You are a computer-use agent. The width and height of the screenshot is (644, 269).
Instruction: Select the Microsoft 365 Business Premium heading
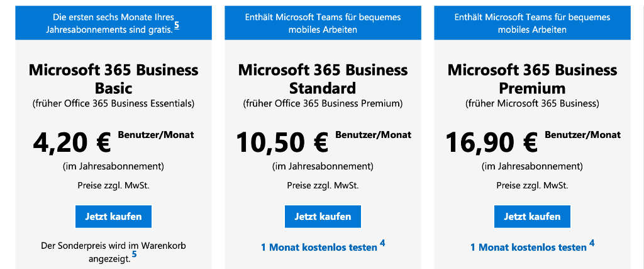(x=532, y=79)
